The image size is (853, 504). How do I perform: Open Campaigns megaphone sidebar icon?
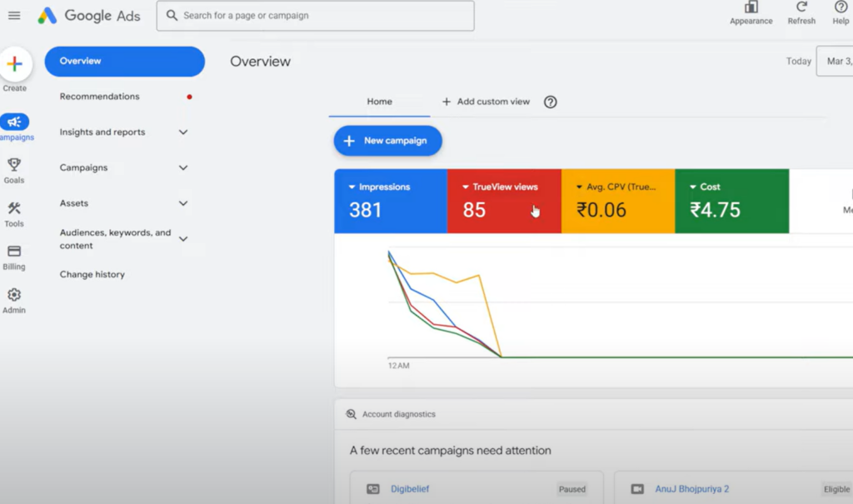tap(15, 122)
